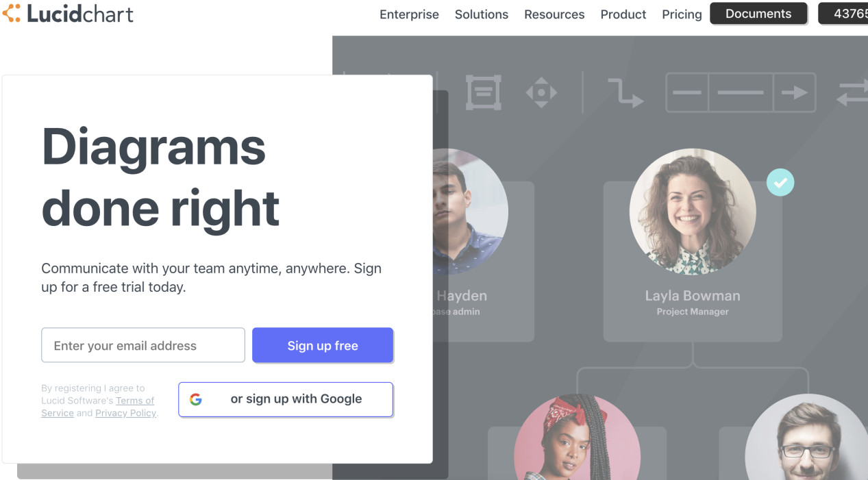Choose the long solid line style
868x480 pixels.
(x=741, y=92)
